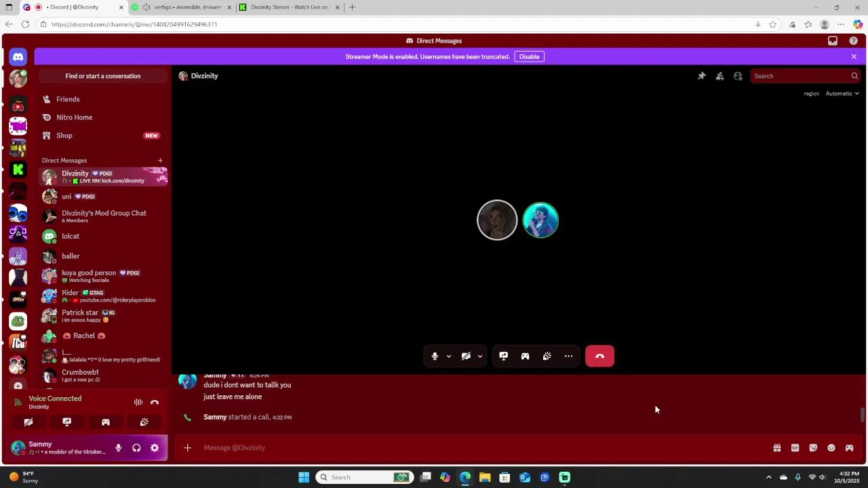Open File Explorer from taskbar
Viewport: 868px width, 488px height.
485,477
